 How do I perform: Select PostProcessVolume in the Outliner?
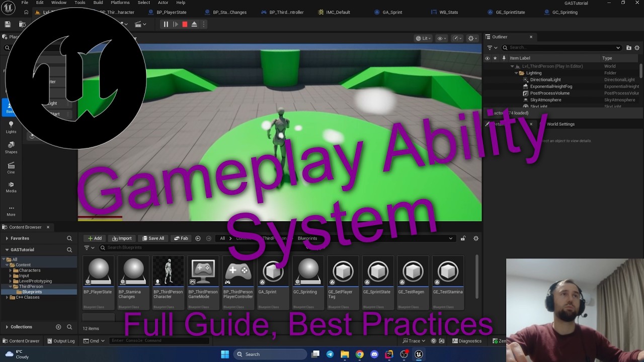[x=550, y=93]
